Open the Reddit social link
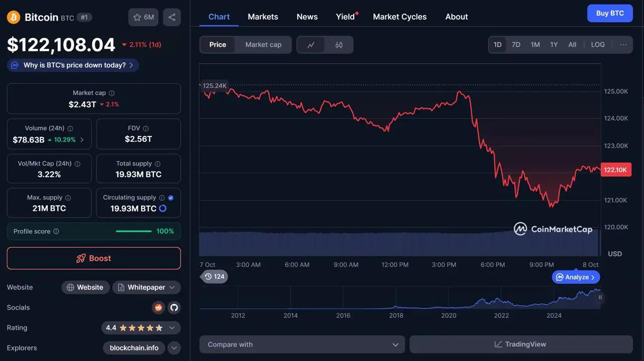 [x=158, y=308]
